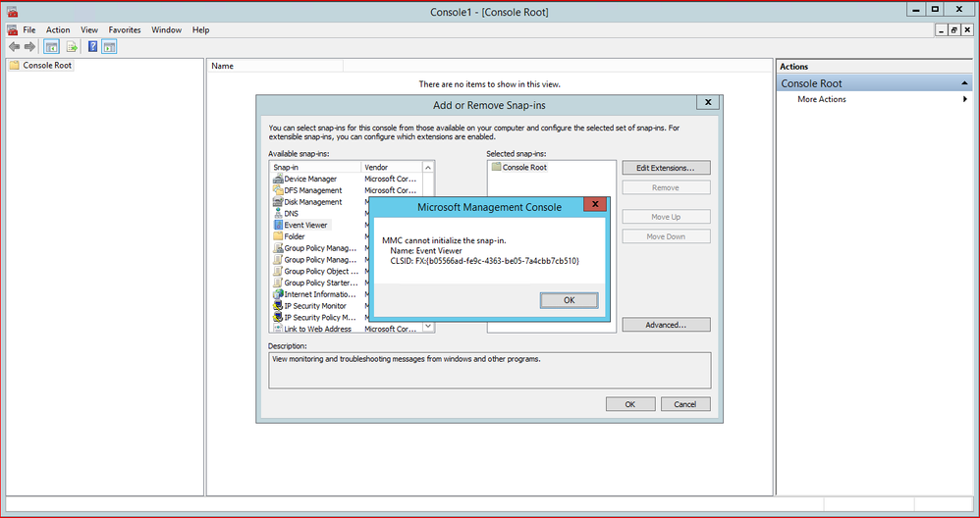
Task: Open the Window menu
Action: tap(166, 30)
